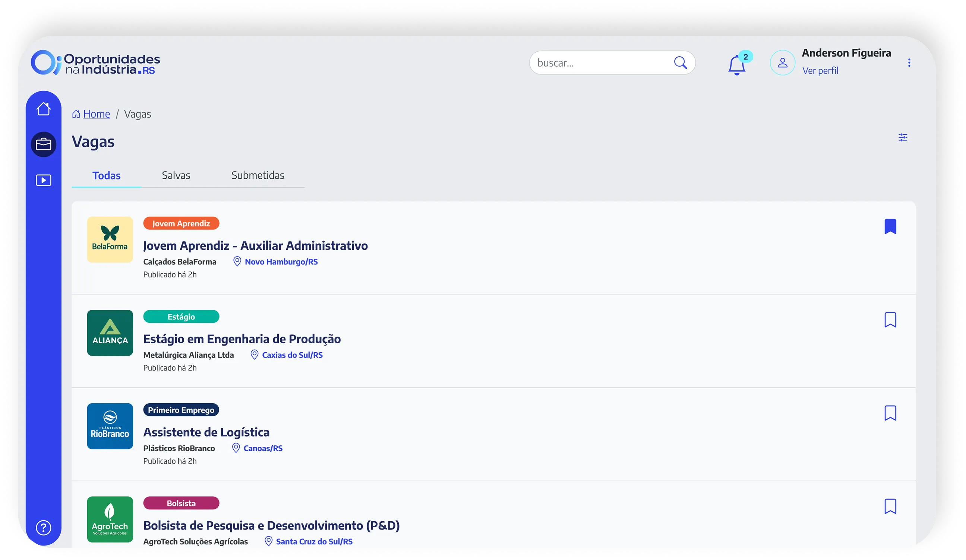Image resolution: width=966 pixels, height=560 pixels.
Task: Click the Home breadcrumb link
Action: point(96,114)
